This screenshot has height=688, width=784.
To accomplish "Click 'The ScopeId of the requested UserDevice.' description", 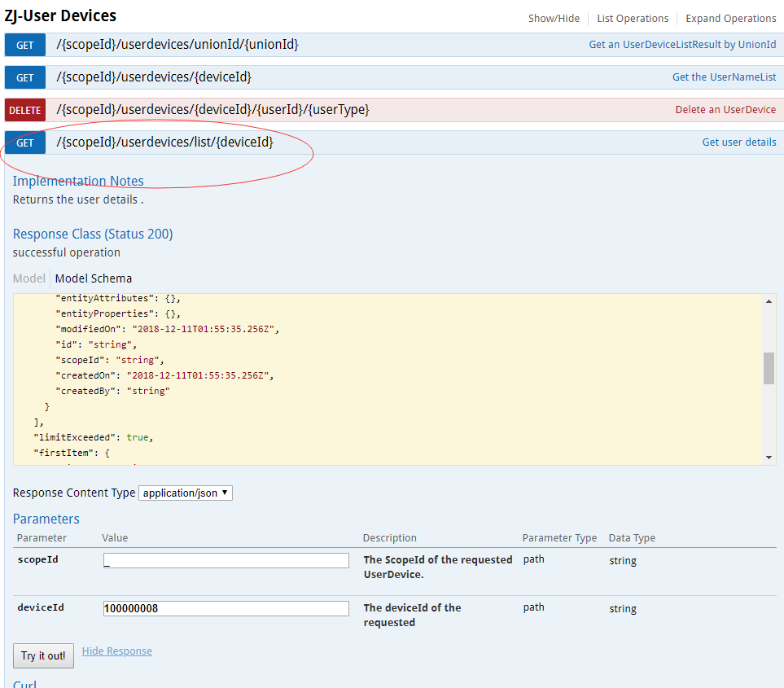I will pyautogui.click(x=438, y=567).
